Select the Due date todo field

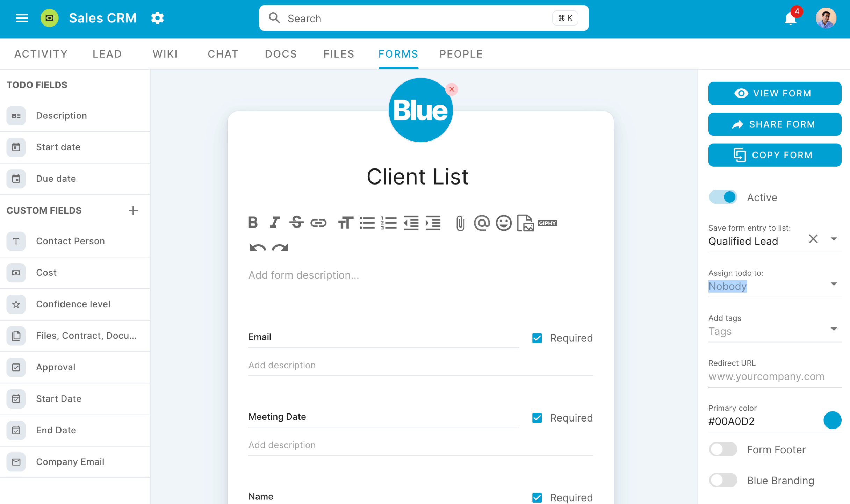tap(75, 179)
